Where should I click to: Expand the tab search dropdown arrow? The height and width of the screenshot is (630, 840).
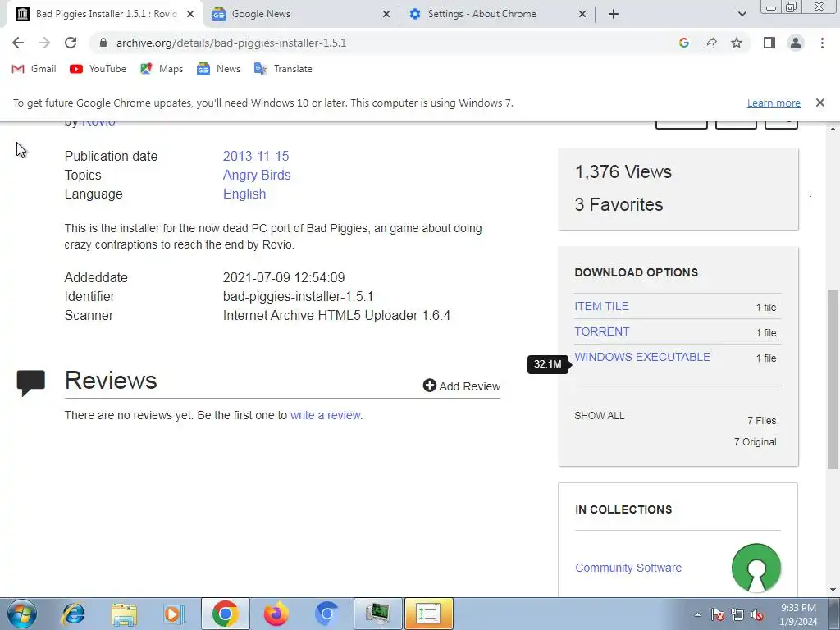pyautogui.click(x=742, y=14)
